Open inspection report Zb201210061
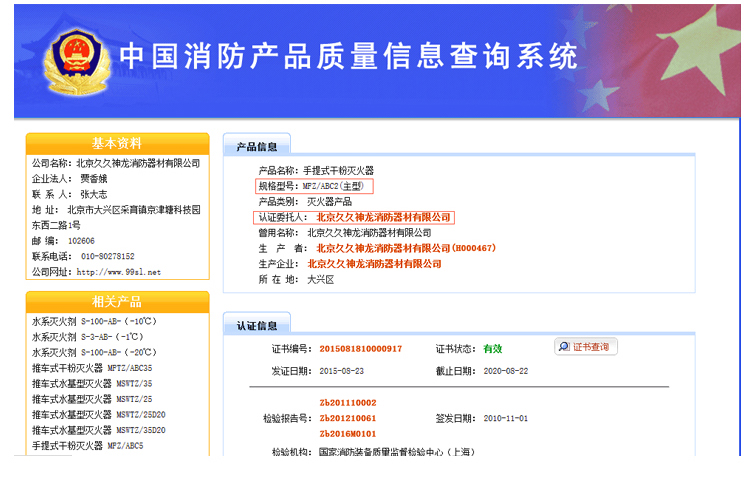The height and width of the screenshot is (496, 750). [348, 418]
